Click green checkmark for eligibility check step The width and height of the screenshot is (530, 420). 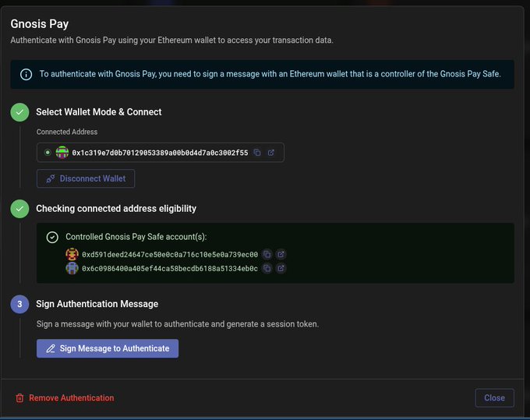19,209
